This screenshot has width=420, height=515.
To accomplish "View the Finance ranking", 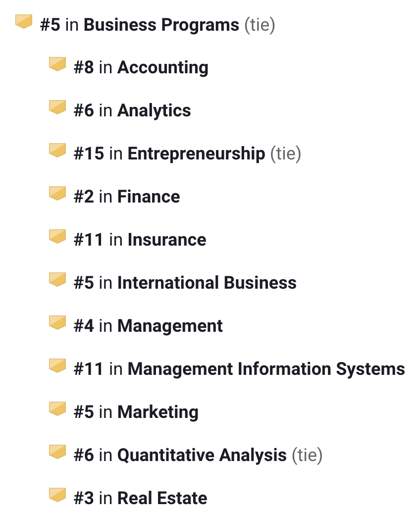I will coord(149,197).
